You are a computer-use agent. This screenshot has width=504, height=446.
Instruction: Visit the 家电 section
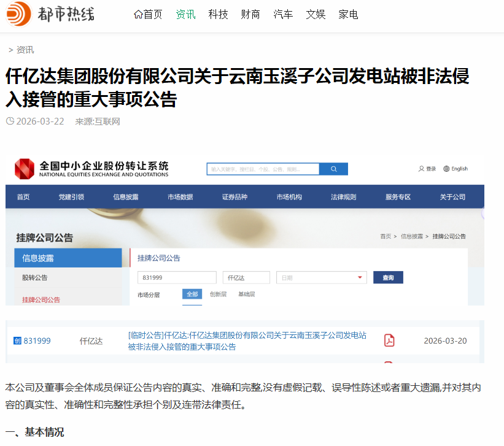[348, 15]
